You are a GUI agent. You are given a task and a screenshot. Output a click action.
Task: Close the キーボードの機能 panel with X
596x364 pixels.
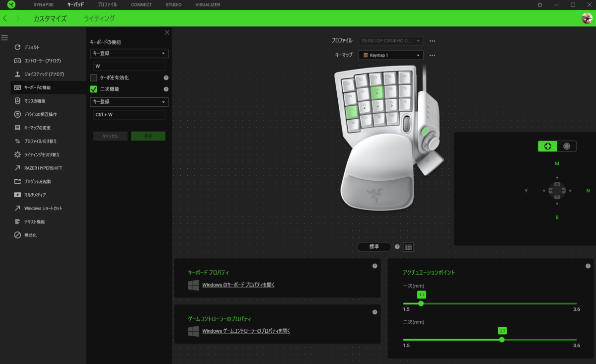click(167, 32)
